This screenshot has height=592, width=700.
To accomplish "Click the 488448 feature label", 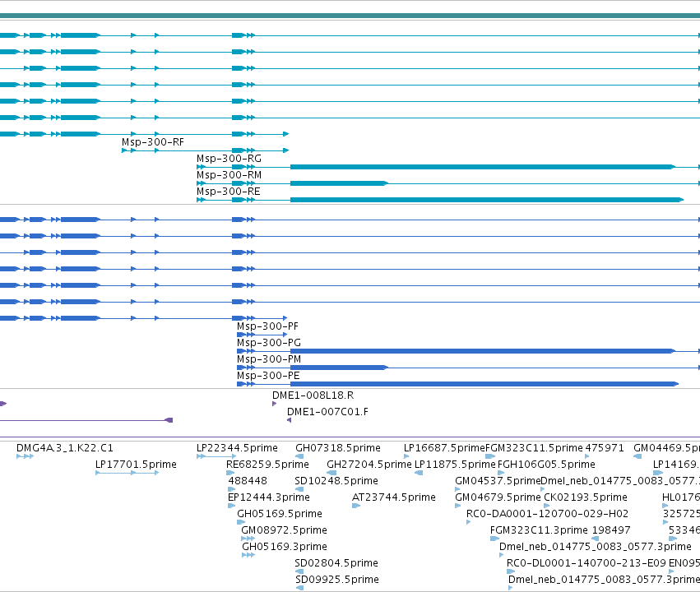I will 248,481.
